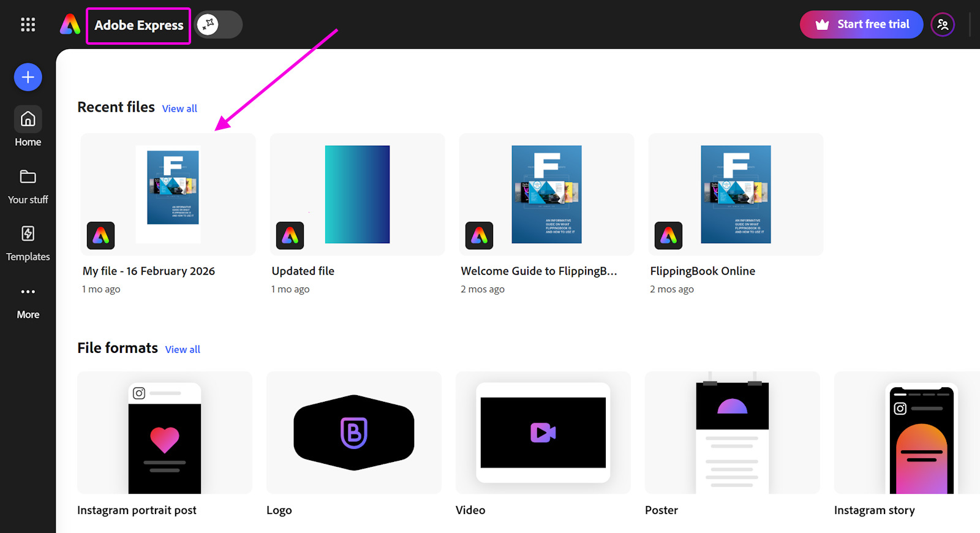The image size is (980, 533).
Task: Open Welcome Guide to FlippingBook file
Action: [x=546, y=194]
